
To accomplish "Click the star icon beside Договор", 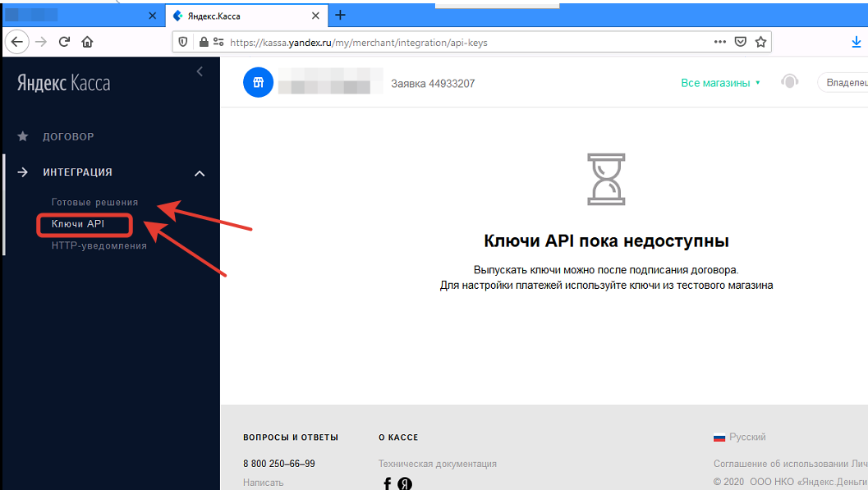I will (23, 136).
